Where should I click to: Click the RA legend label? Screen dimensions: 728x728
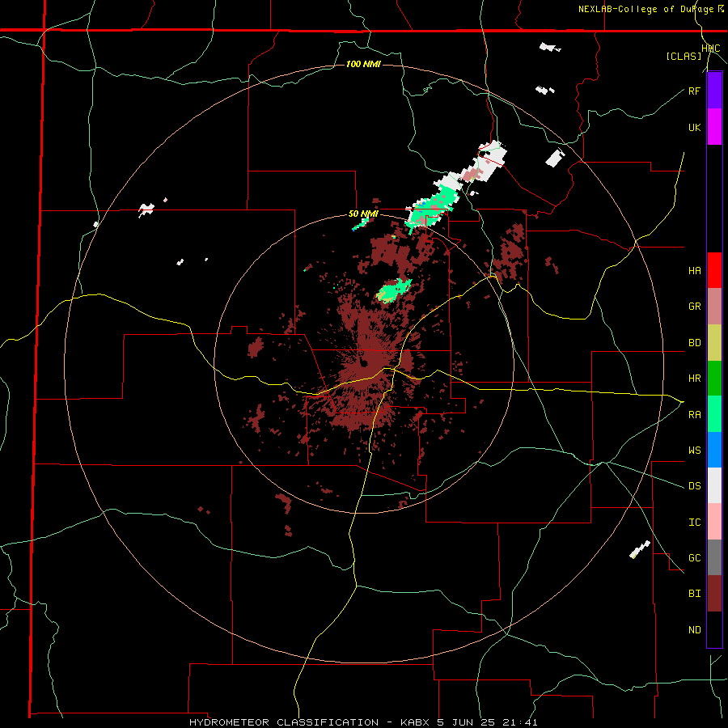[x=695, y=414]
